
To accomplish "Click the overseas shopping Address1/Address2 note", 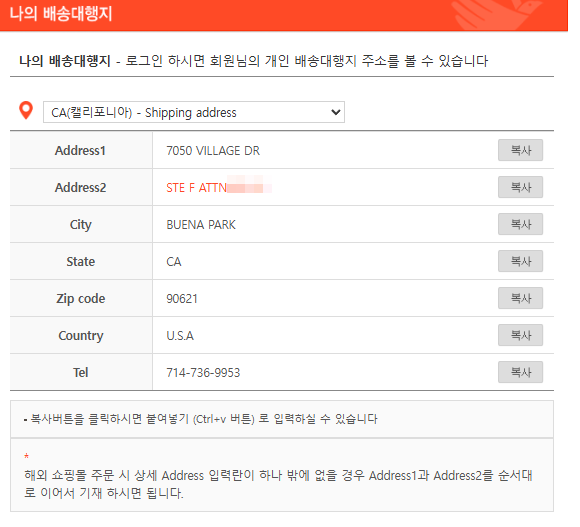I will point(278,484).
